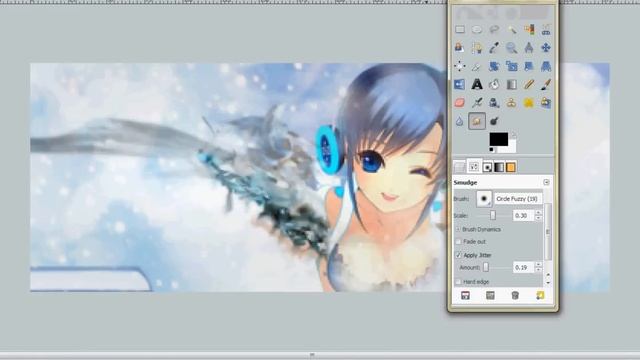Select the Blend gradient tool

[511, 84]
